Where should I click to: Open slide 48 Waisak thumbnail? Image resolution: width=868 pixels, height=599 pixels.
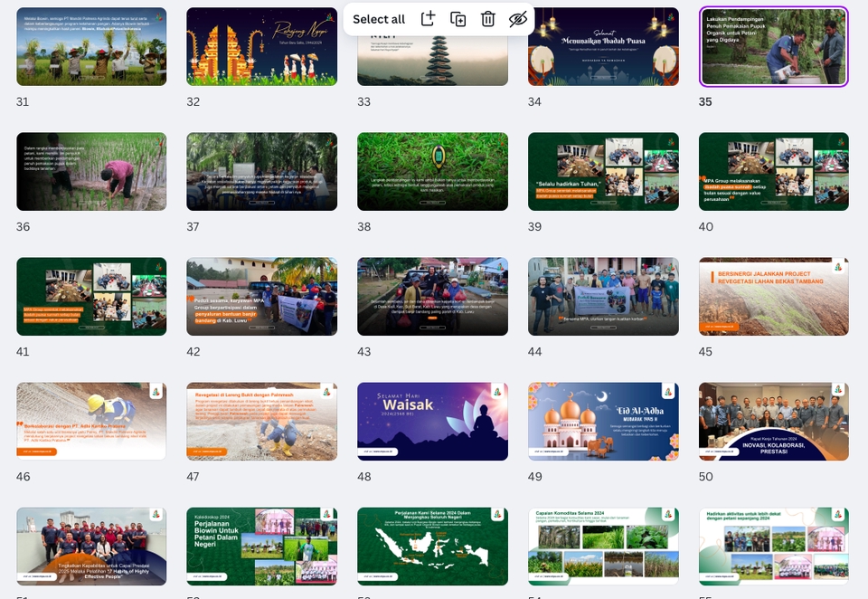tap(432, 421)
